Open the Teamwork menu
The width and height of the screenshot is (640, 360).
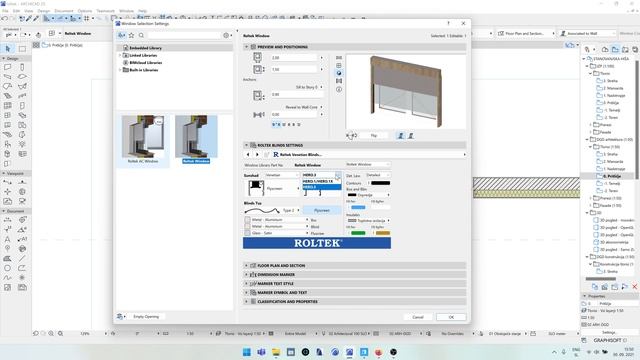pyautogui.click(x=105, y=11)
